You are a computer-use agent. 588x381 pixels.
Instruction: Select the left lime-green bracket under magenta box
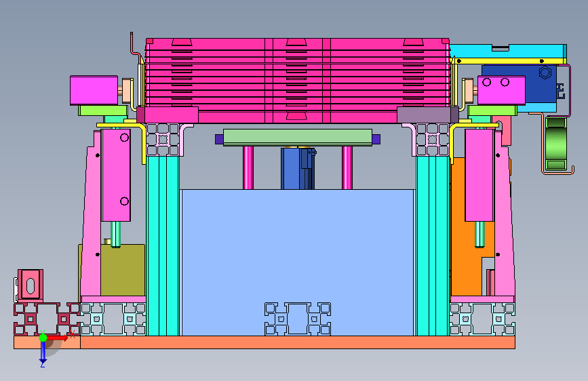(103, 111)
